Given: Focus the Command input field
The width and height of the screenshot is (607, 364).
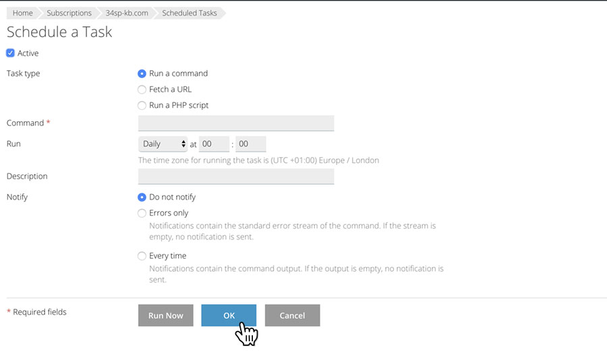Looking at the screenshot, I should [x=236, y=123].
